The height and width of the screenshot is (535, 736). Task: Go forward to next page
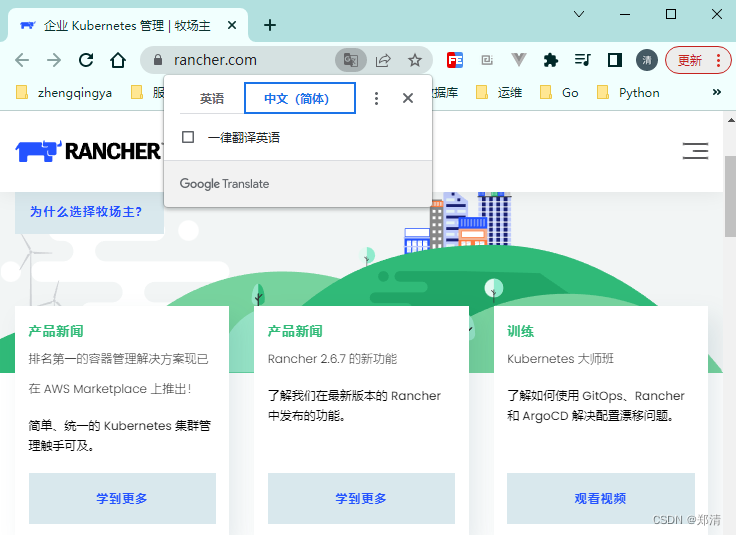[x=54, y=60]
